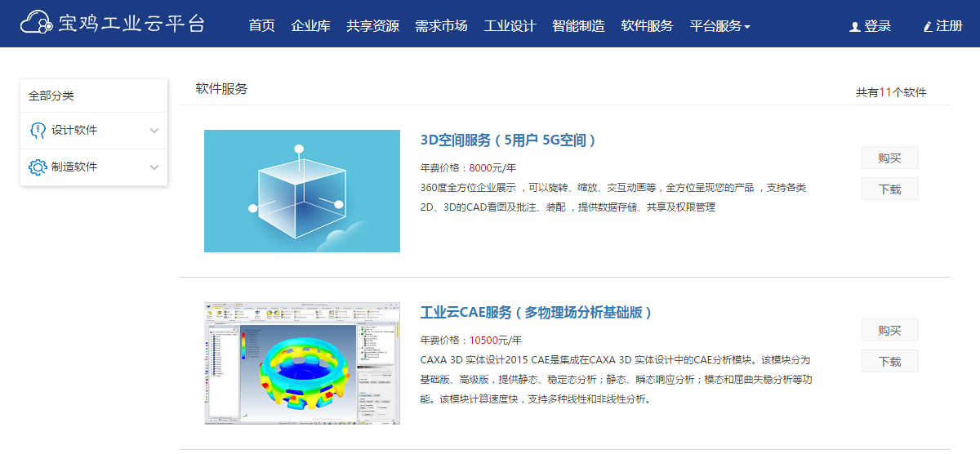Viewport: 980px width, 454px height.
Task: Click the gear icon next to 制造软件
Action: (x=38, y=167)
